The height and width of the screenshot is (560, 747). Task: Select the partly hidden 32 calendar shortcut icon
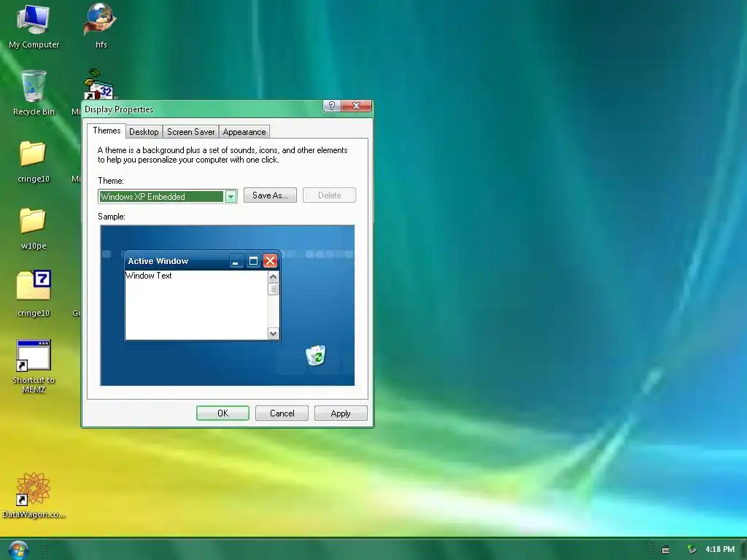[x=101, y=85]
